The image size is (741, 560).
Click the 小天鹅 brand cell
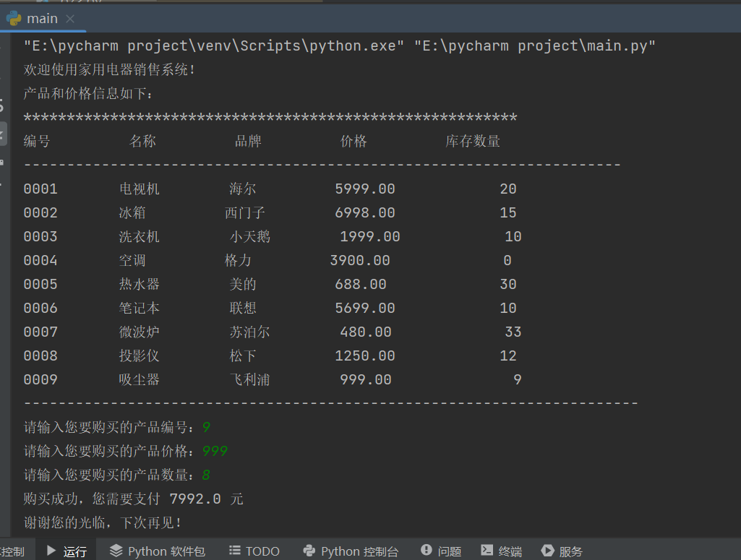(x=250, y=236)
